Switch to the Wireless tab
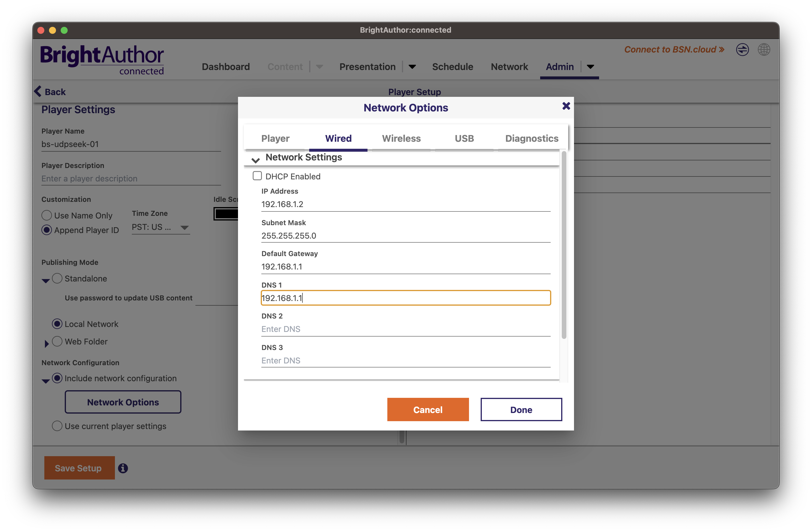Screen dimensions: 812x532 [x=401, y=138]
